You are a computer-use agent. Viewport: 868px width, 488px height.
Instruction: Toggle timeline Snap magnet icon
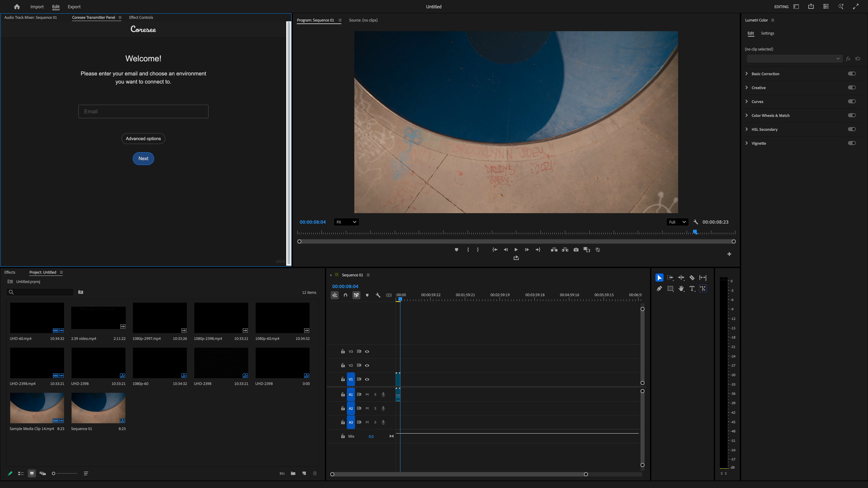pos(345,295)
